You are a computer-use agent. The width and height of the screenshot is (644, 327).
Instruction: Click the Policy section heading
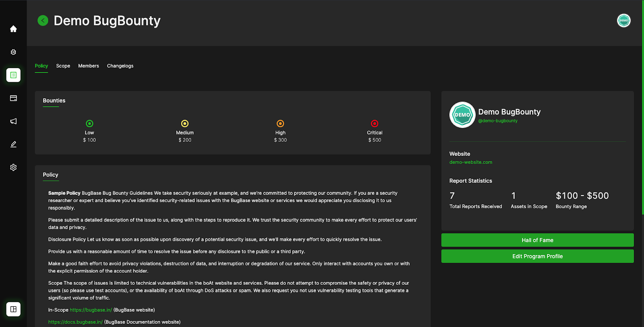pyautogui.click(x=51, y=175)
